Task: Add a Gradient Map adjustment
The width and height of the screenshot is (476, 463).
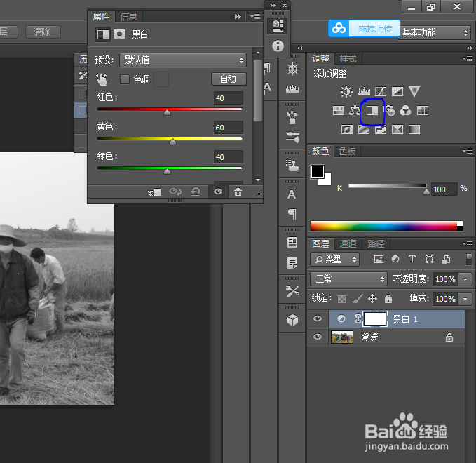Action: pyautogui.click(x=414, y=130)
